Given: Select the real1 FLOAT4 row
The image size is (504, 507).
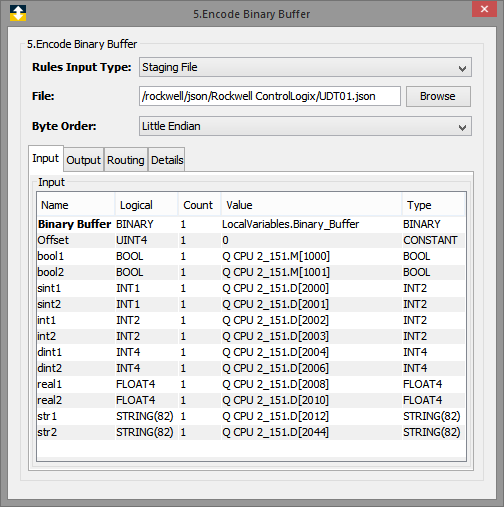Looking at the screenshot, I should (x=251, y=384).
